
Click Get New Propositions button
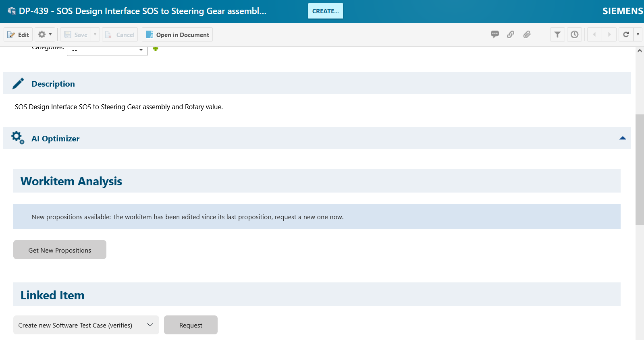(60, 250)
